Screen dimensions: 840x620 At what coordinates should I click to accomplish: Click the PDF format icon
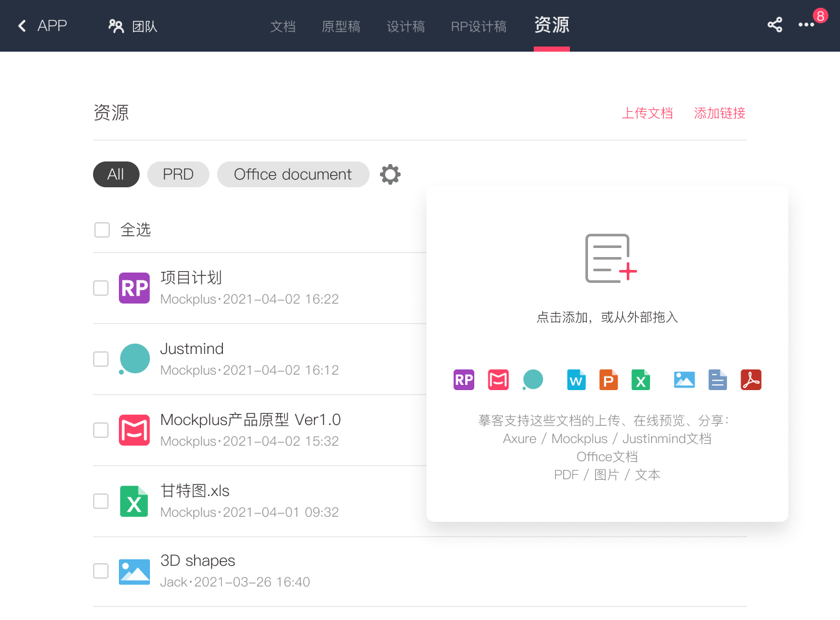pos(751,380)
